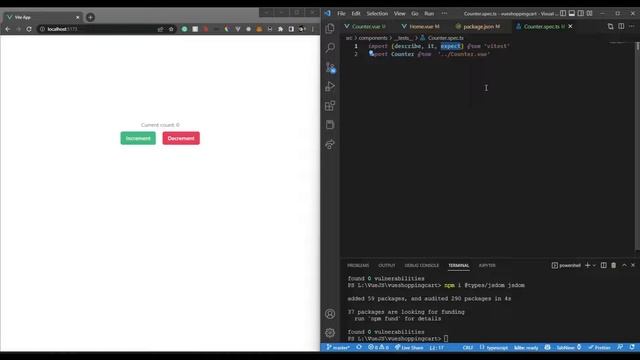Bookmark the page using the star icon
Viewport: 640px width, 360px height.
click(x=171, y=29)
